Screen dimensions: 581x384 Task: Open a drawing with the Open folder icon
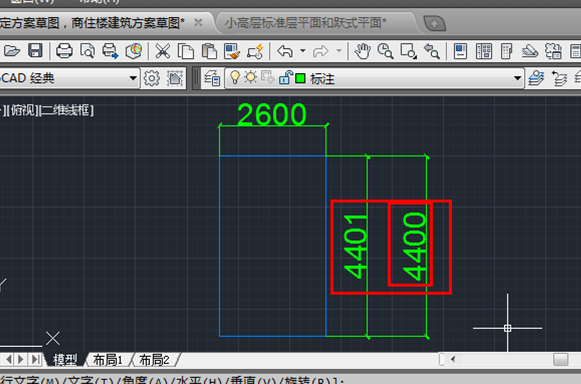[11, 51]
